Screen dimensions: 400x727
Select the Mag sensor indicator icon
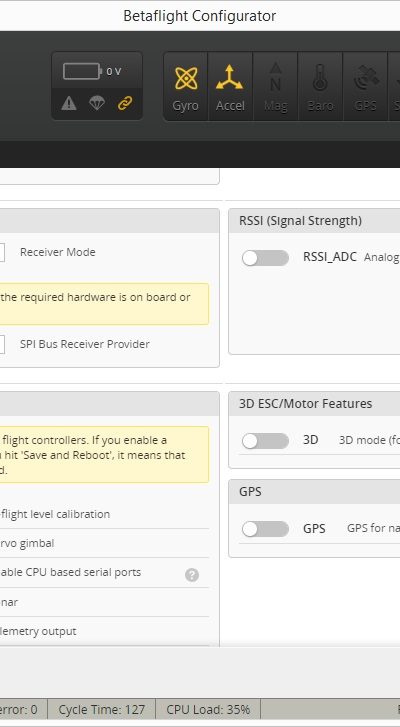coord(275,87)
